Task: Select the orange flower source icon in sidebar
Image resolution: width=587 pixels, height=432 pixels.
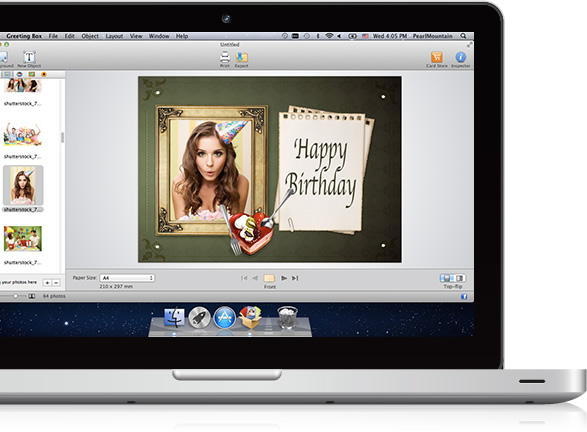Action: coord(44,74)
